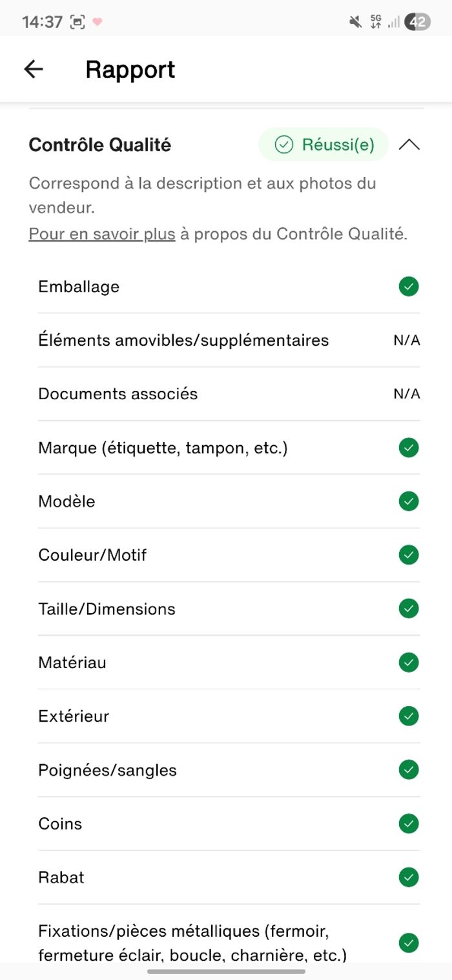
Task: Tap the battery indicator in status bar
Action: tap(417, 22)
